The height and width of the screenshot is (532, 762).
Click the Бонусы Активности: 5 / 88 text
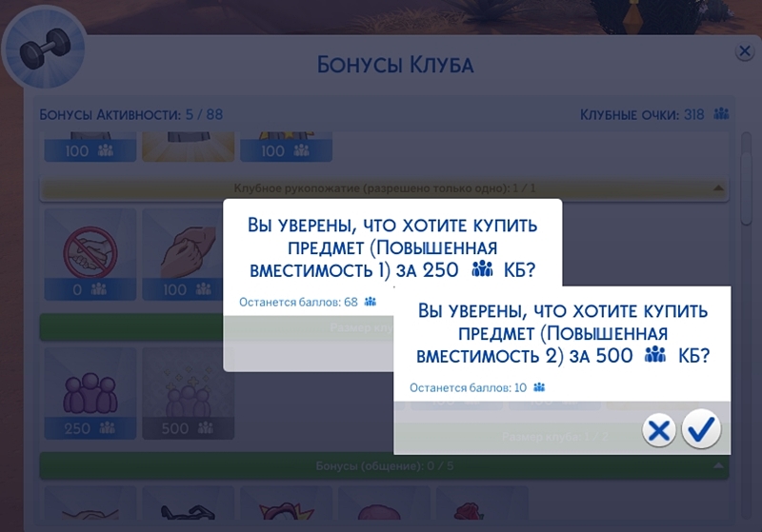tap(131, 114)
